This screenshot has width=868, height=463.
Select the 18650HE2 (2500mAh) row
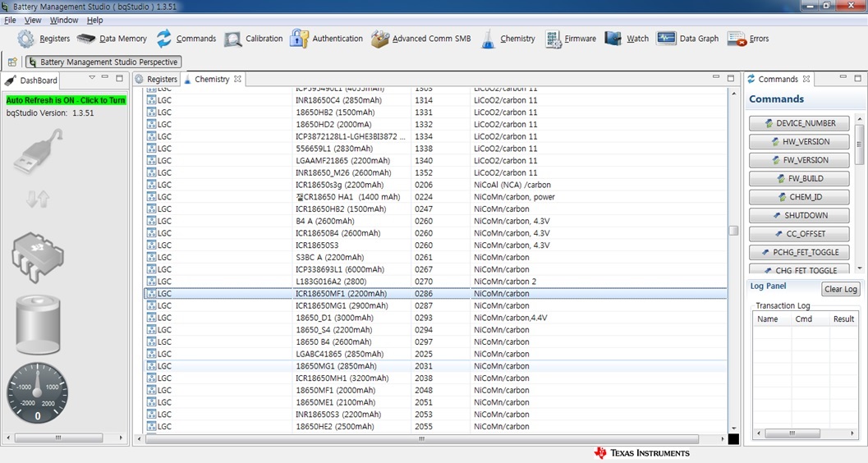click(x=436, y=427)
